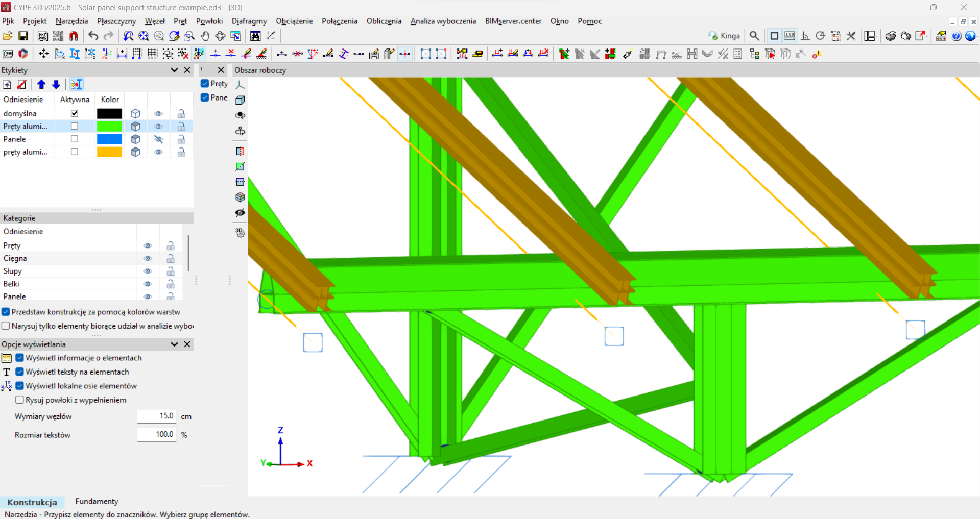980x519 pixels.
Task: Click the open folder icon
Action: 8,36
